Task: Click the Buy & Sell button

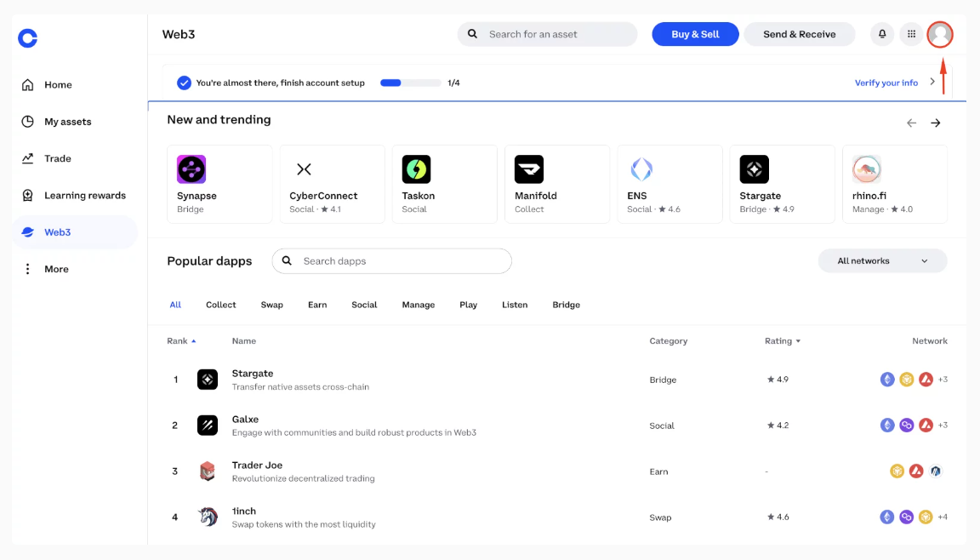Action: 695,34
